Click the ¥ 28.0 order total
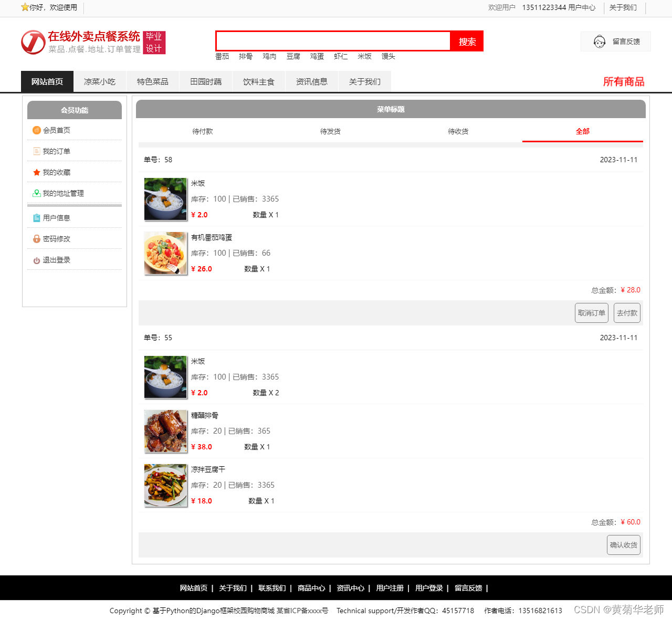The height and width of the screenshot is (620, 672). (x=631, y=290)
